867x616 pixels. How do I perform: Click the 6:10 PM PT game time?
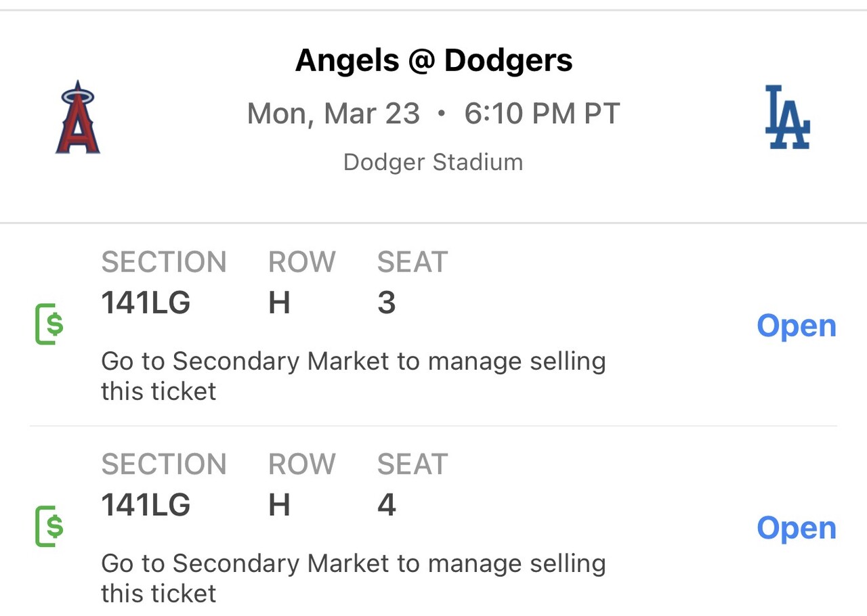(542, 114)
